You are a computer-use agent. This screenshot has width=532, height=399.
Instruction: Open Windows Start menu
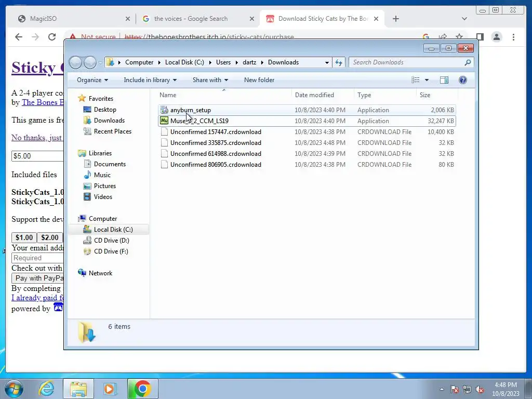pos(14,389)
